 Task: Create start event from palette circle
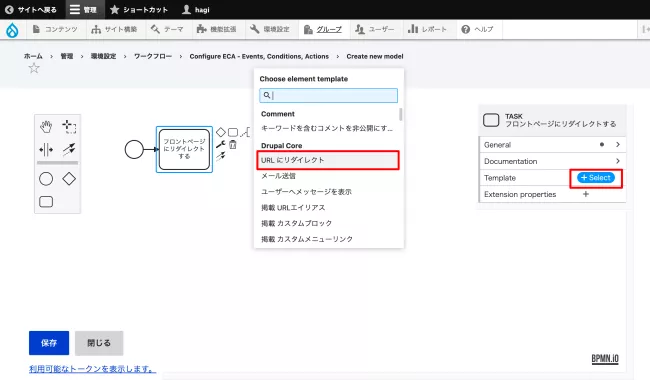click(x=46, y=179)
